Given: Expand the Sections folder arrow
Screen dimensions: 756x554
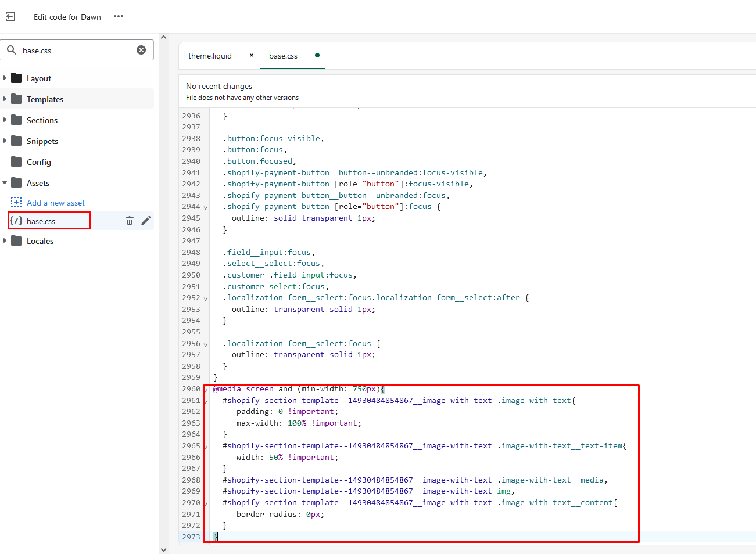Looking at the screenshot, I should tap(5, 120).
